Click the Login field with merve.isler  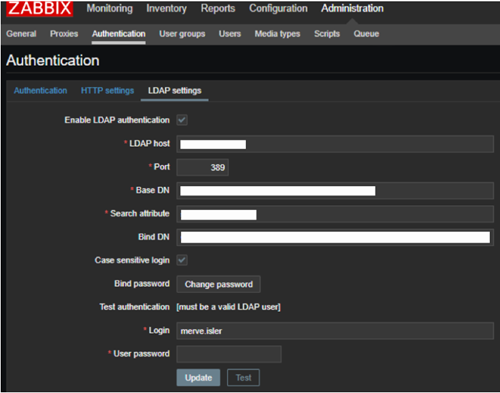pyautogui.click(x=335, y=331)
